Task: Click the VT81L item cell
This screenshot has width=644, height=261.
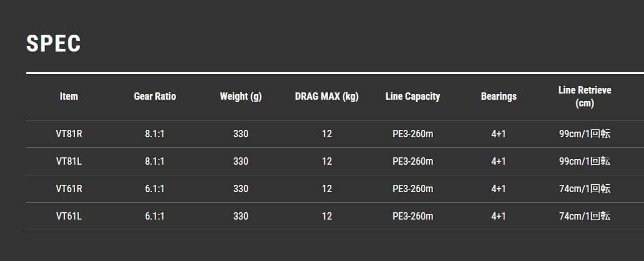Action: tap(69, 161)
